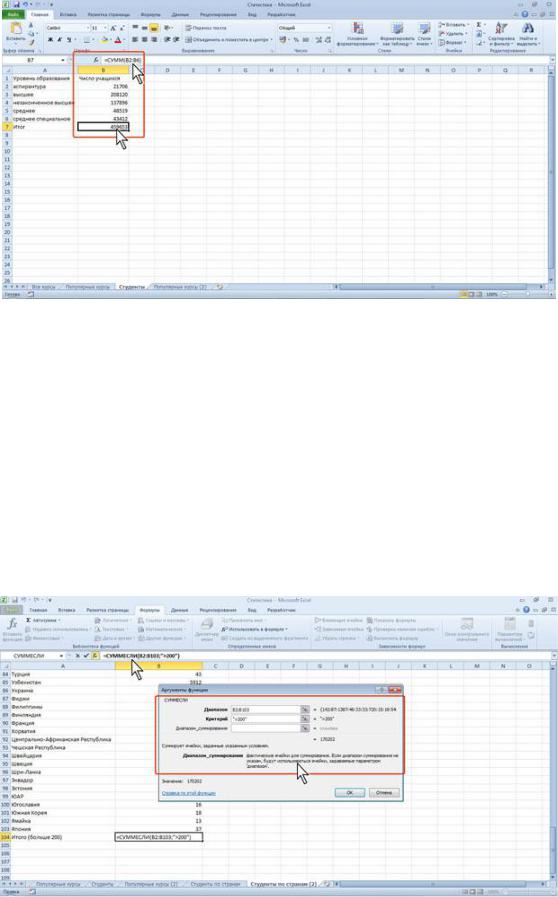Switch to Разметка страницы tab in upper window

coord(108,14)
